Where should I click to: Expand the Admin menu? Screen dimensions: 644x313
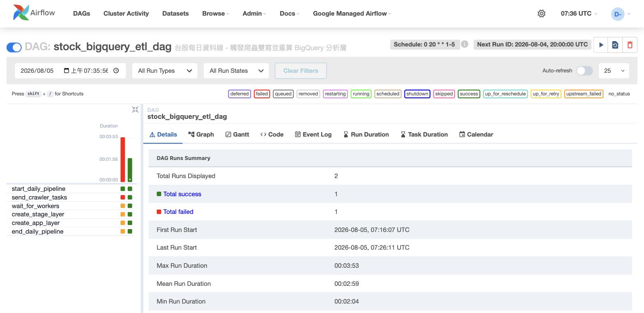(x=254, y=14)
